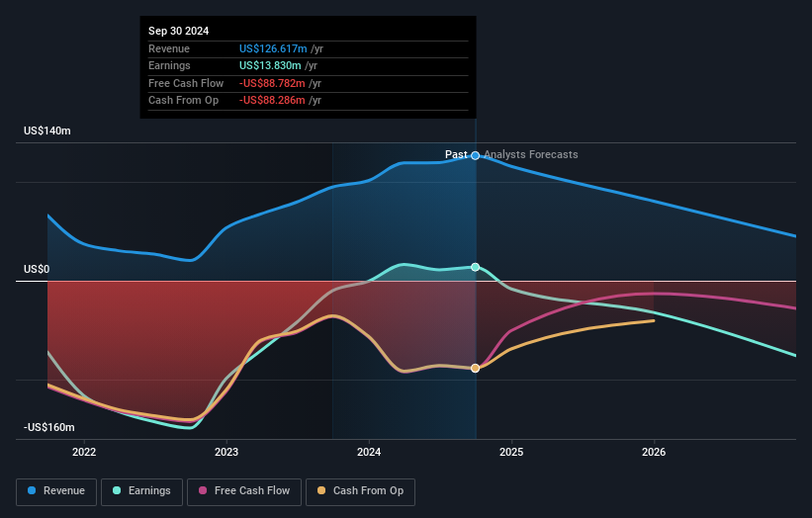Click the Sep 30 2024 tooltip date
812x518 pixels.
[x=179, y=31]
